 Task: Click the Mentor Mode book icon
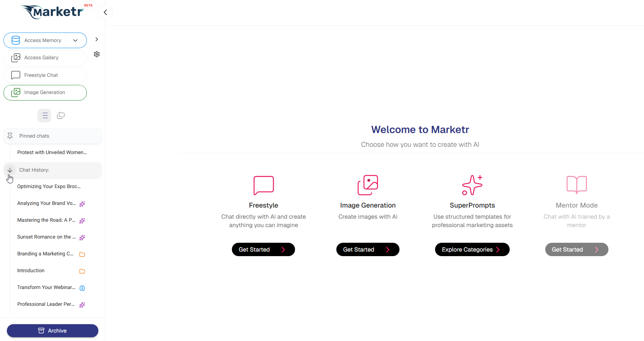[x=577, y=185]
